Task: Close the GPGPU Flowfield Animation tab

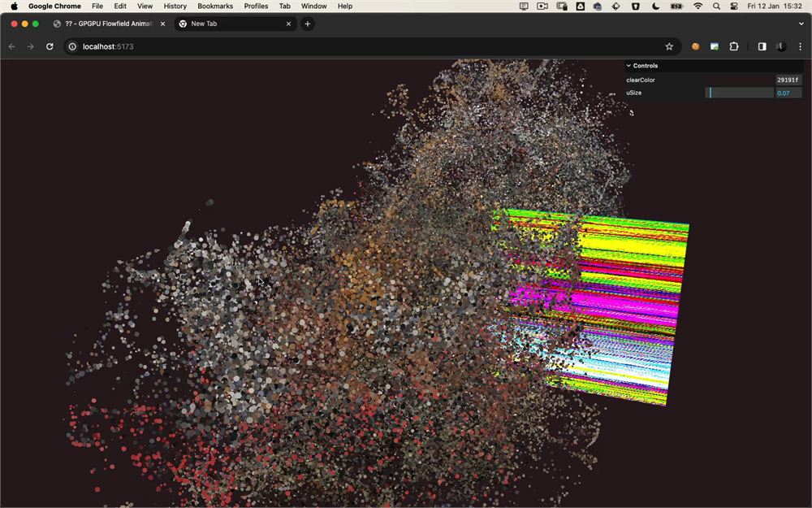Action: (162, 24)
